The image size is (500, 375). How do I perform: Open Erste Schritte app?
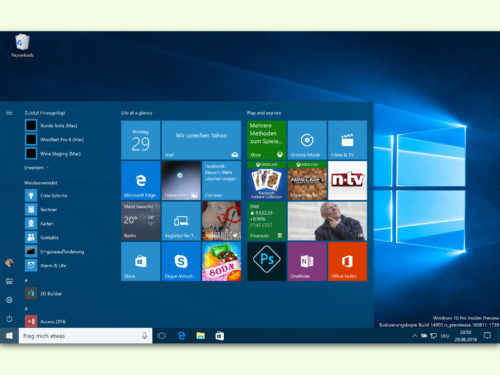pos(47,195)
